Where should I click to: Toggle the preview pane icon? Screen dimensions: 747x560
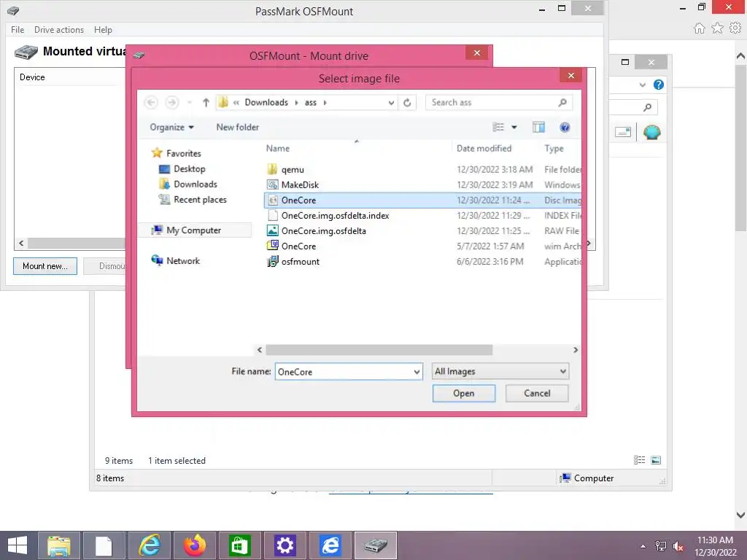click(x=538, y=127)
